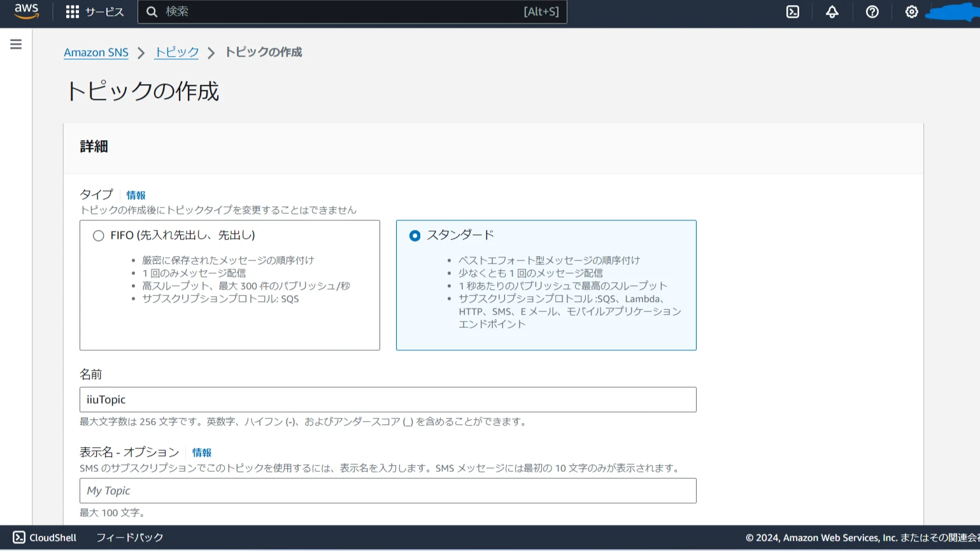Select スタンダード topic type radio button
980x551 pixels.
pos(415,236)
